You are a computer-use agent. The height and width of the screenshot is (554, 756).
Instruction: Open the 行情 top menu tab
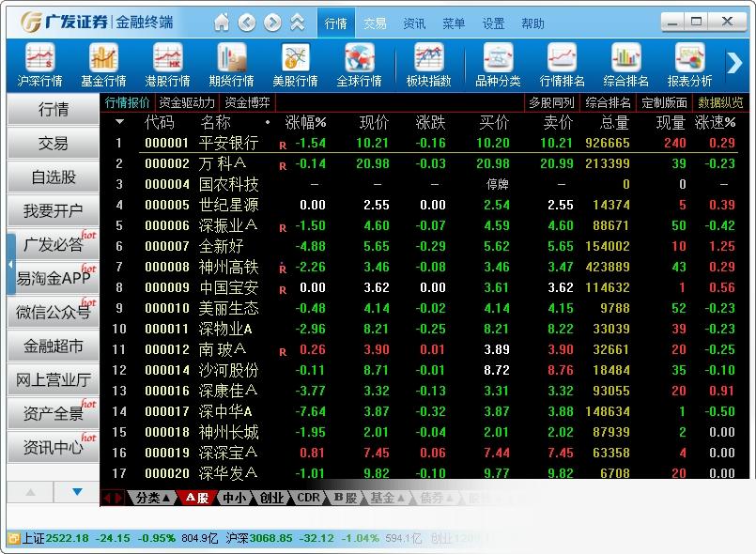pos(335,23)
